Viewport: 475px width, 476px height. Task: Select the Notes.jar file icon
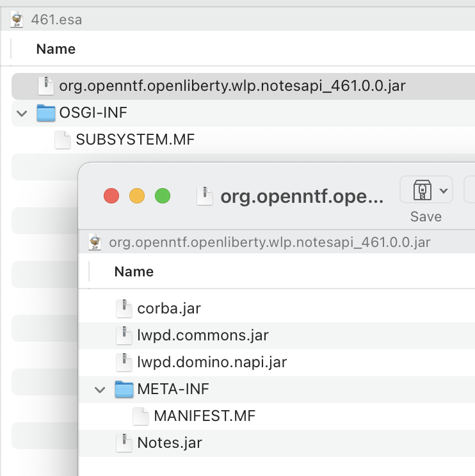pos(124,442)
